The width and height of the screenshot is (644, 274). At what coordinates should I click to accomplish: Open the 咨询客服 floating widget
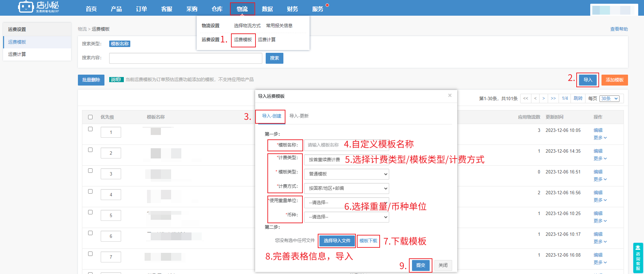click(x=638, y=258)
